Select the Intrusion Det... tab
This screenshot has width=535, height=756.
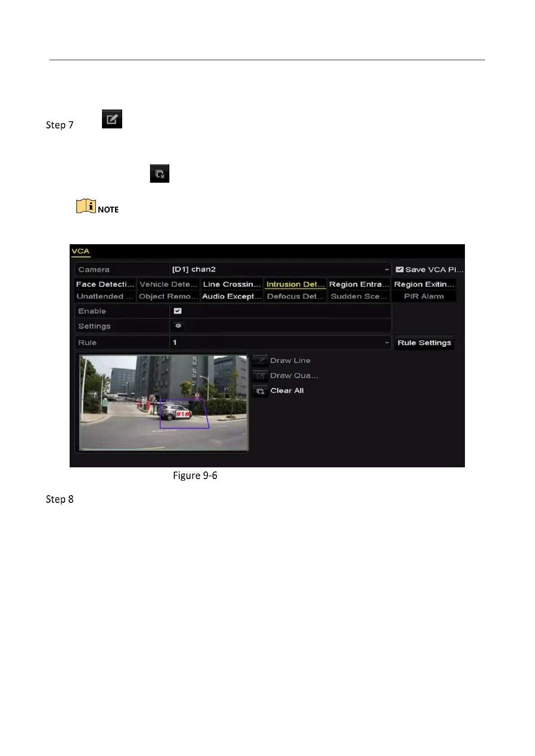click(295, 284)
